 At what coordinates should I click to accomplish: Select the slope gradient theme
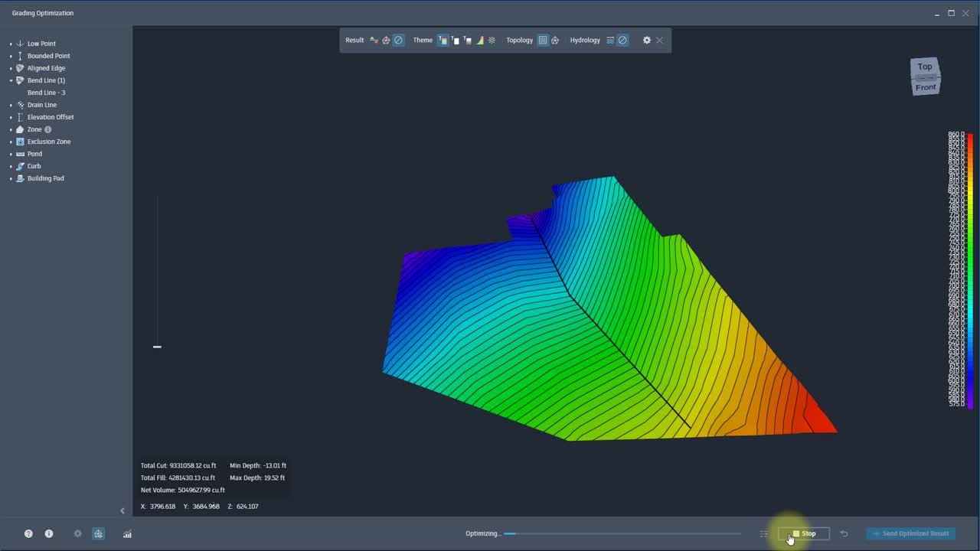[x=480, y=41]
